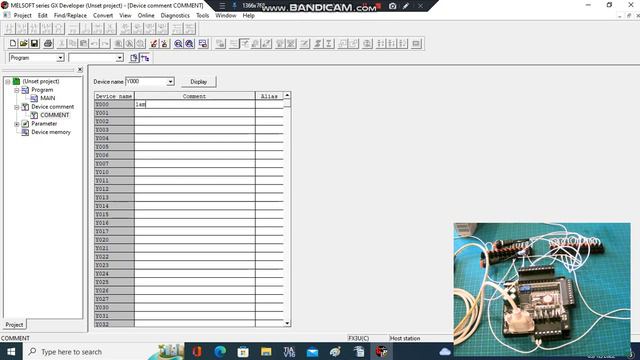Screen dimensions: 640x360
Task: Click the OneDrive cloud tray icon
Action: coord(445,351)
